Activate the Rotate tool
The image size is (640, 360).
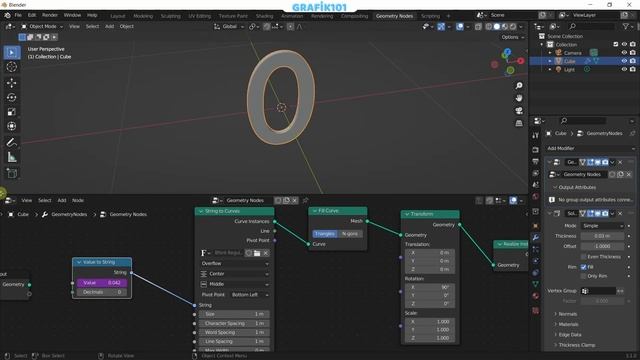click(11, 98)
